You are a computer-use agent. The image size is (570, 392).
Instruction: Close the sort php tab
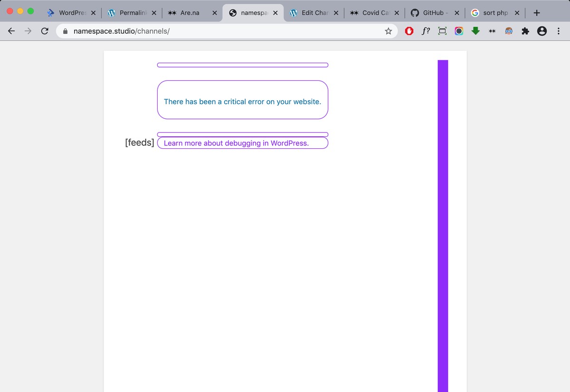[517, 13]
